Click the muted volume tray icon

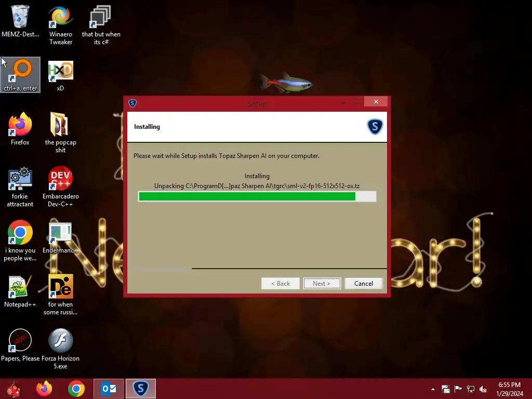point(483,389)
